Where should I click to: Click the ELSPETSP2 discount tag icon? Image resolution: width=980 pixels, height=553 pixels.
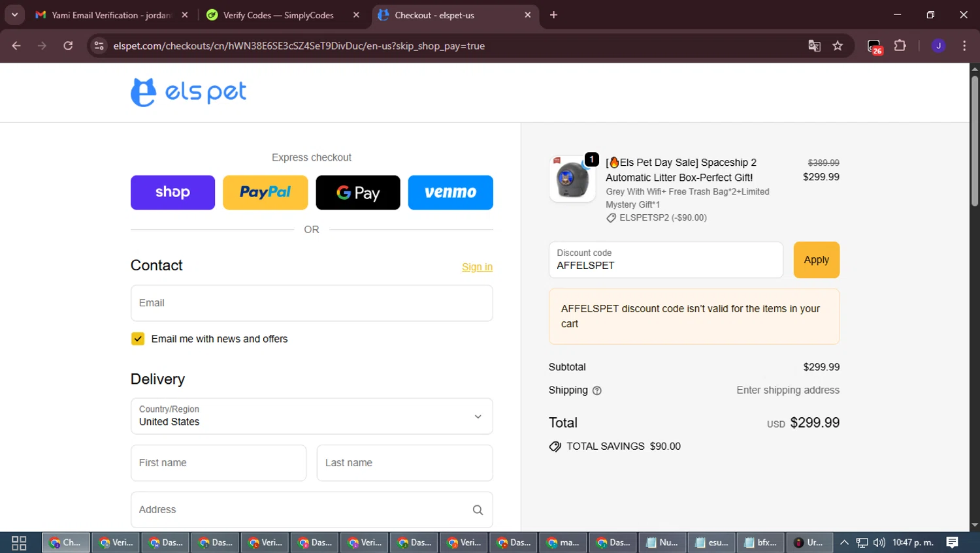coord(611,218)
